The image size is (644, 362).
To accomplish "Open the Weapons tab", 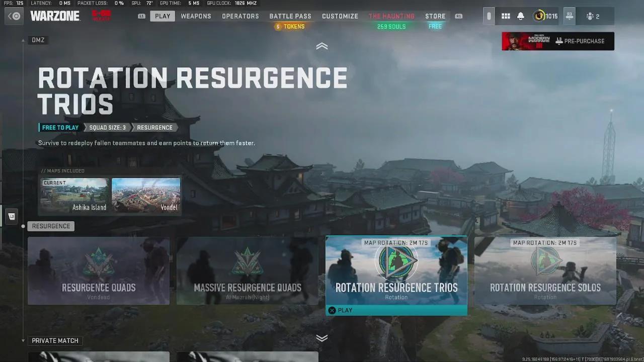I will tap(196, 16).
